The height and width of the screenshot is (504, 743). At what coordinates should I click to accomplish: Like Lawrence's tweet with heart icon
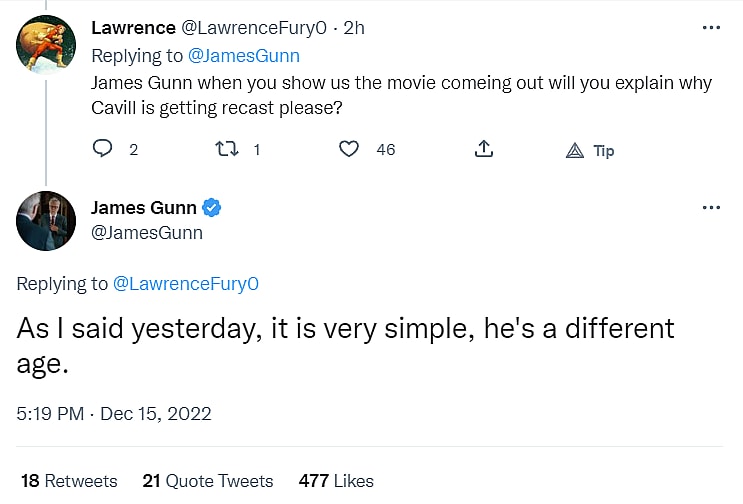coord(348,149)
